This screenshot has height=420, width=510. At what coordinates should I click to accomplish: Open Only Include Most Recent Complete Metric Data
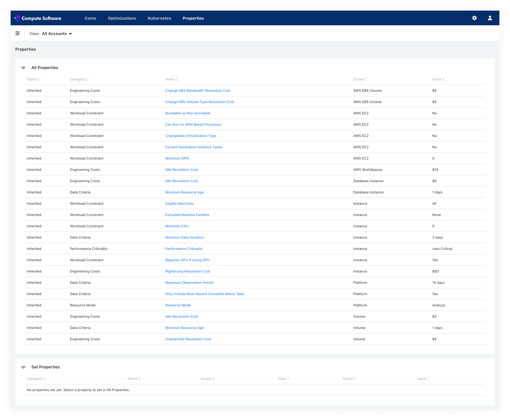coord(204,294)
